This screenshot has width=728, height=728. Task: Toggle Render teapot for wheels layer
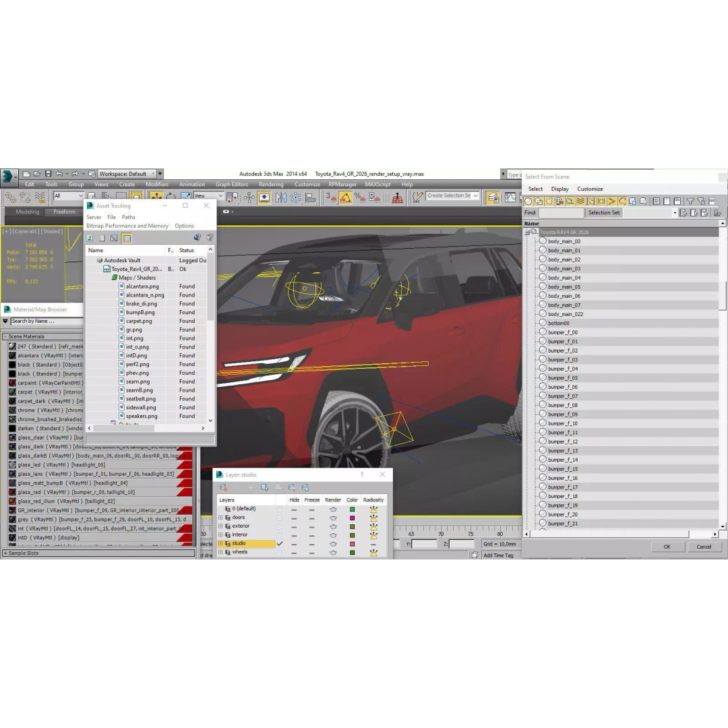(333, 553)
